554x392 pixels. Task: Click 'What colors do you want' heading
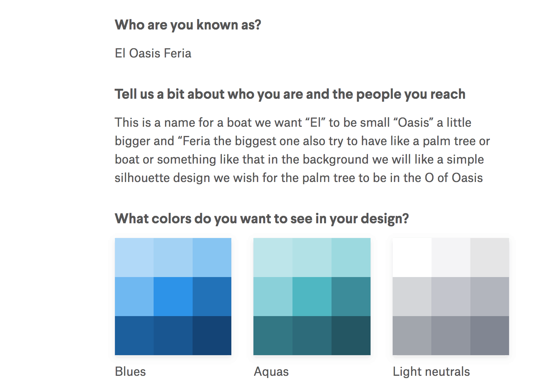coord(262,218)
